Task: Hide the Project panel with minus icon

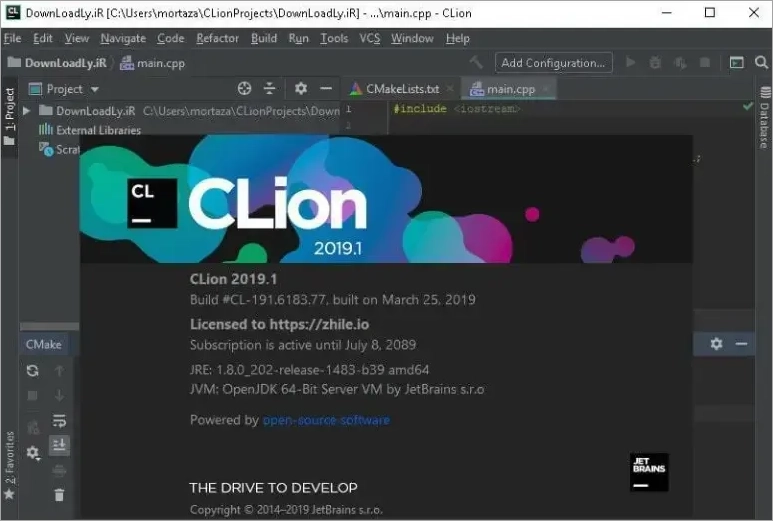Action: pos(326,88)
